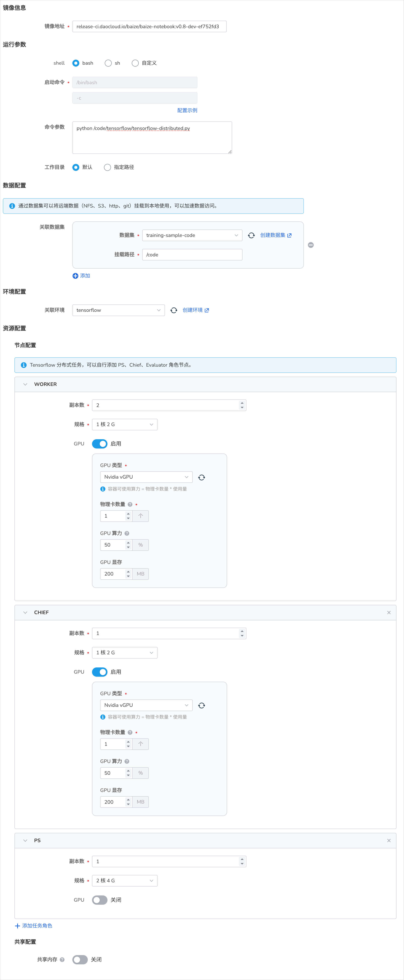Click the plus icon to add dataset
Viewport: 404px width, 980px height.
[75, 276]
